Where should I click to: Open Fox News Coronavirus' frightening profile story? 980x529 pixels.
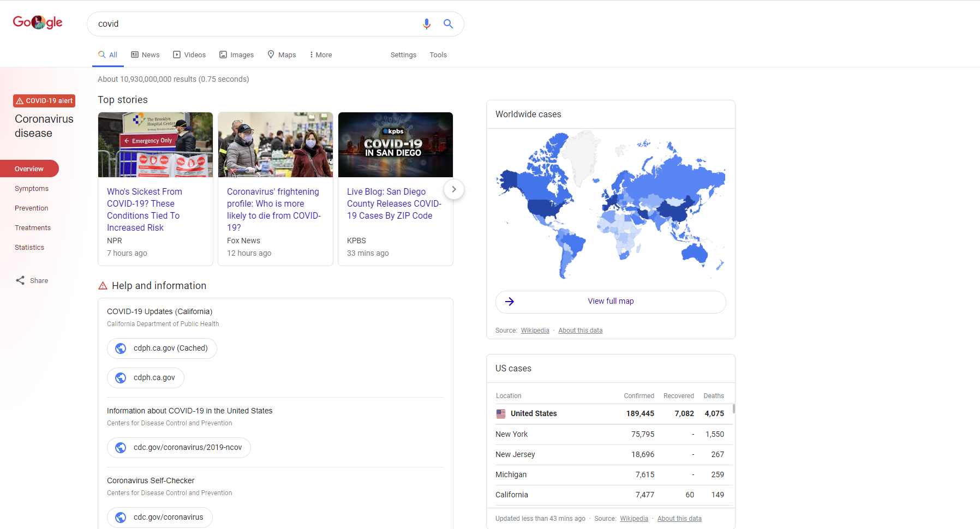274,210
